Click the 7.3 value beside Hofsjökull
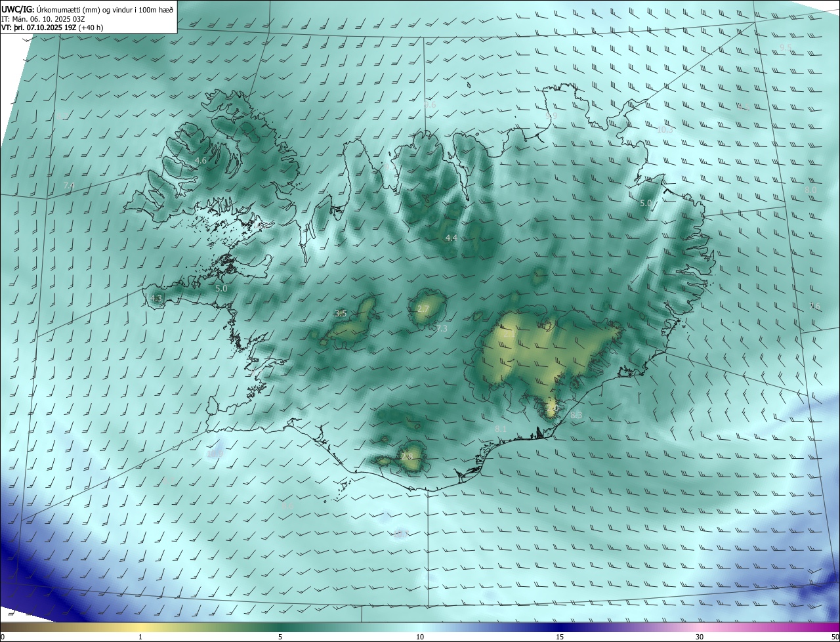840x642 pixels. pos(442,328)
